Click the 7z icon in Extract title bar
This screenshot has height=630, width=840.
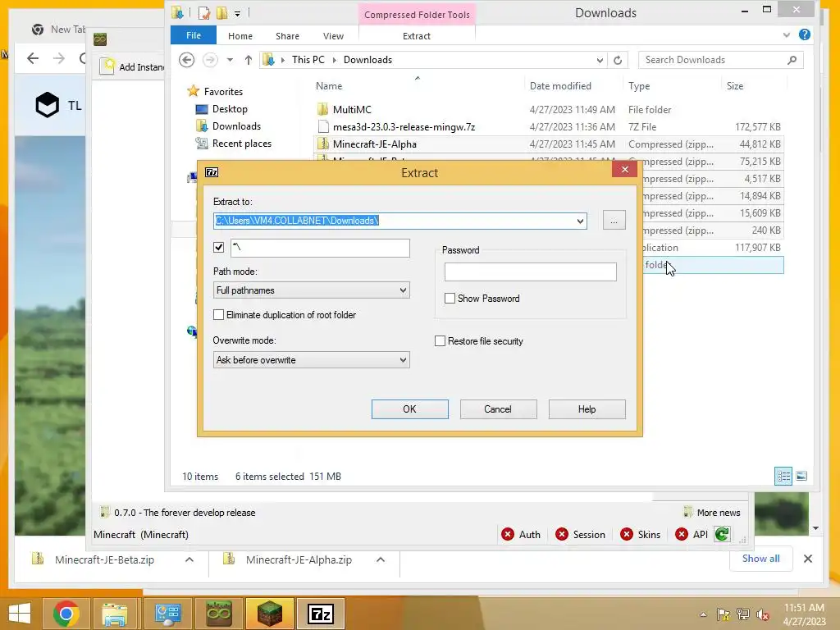click(212, 172)
